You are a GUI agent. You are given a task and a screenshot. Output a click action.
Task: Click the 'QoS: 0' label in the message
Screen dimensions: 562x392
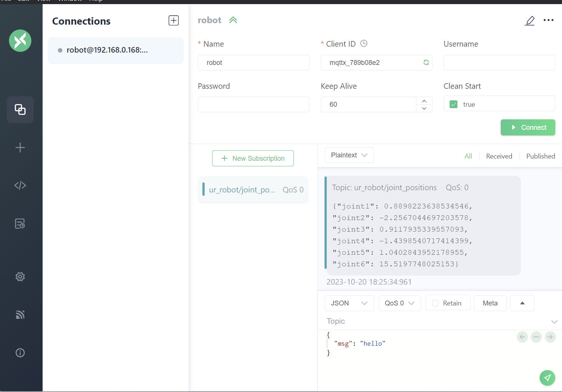457,188
